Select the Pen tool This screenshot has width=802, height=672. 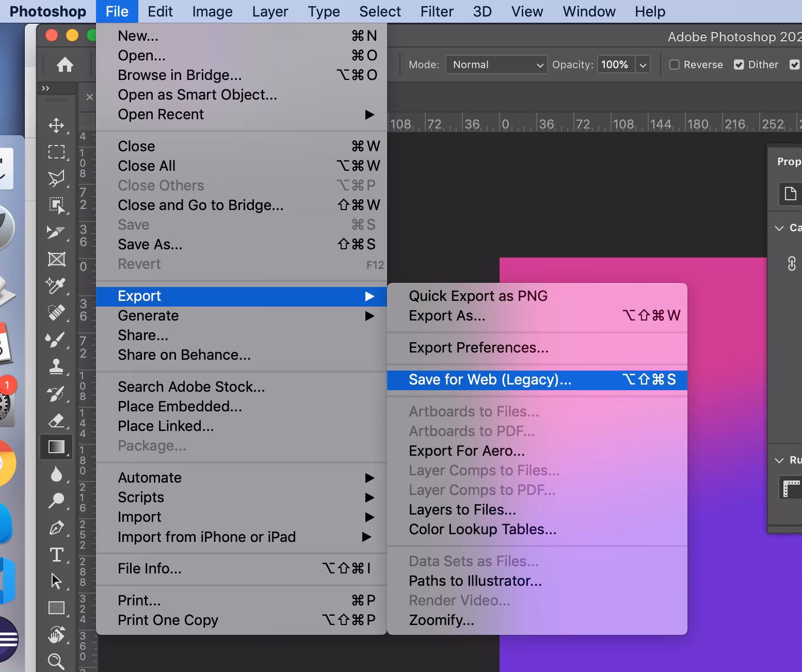(57, 529)
